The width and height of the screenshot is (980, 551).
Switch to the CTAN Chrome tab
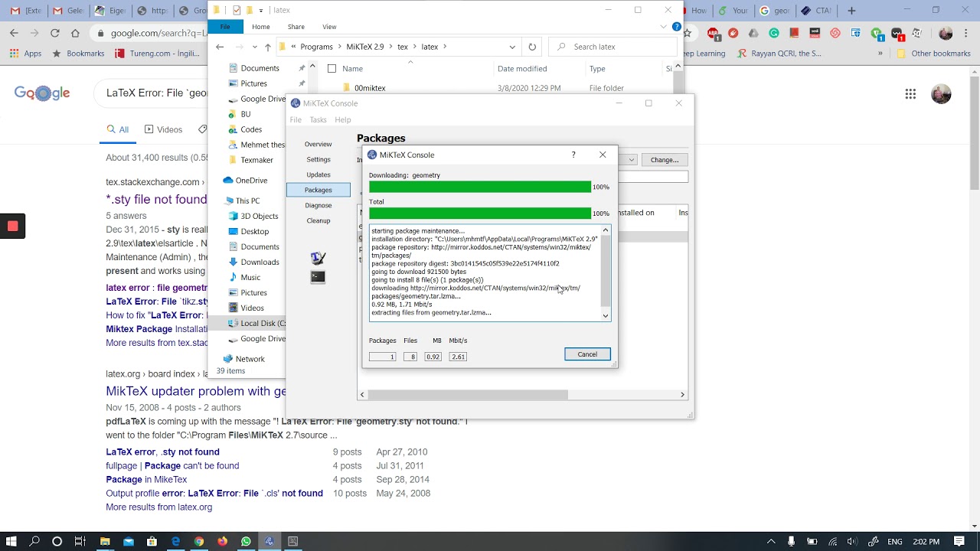(x=816, y=11)
